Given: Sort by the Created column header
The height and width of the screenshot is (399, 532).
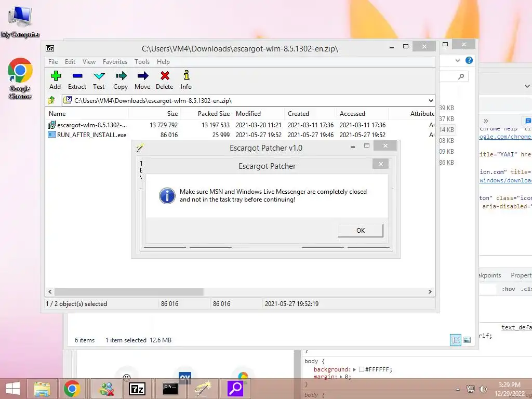Looking at the screenshot, I should point(311,114).
